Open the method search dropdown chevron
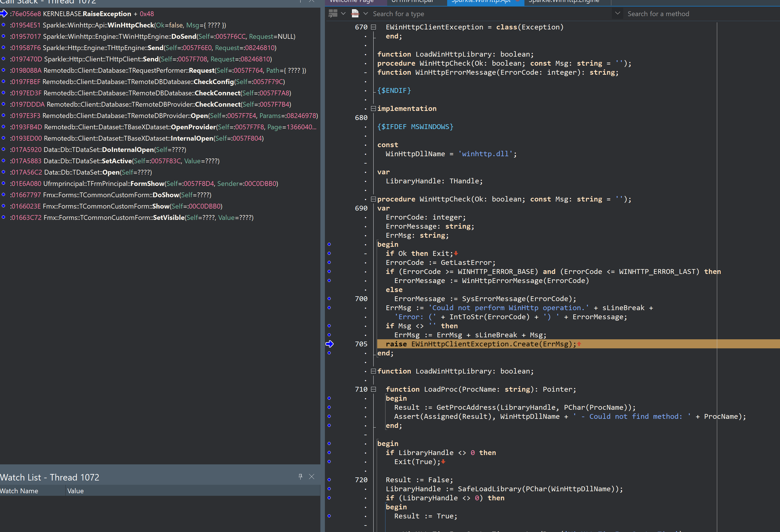The image size is (780, 532). point(617,13)
